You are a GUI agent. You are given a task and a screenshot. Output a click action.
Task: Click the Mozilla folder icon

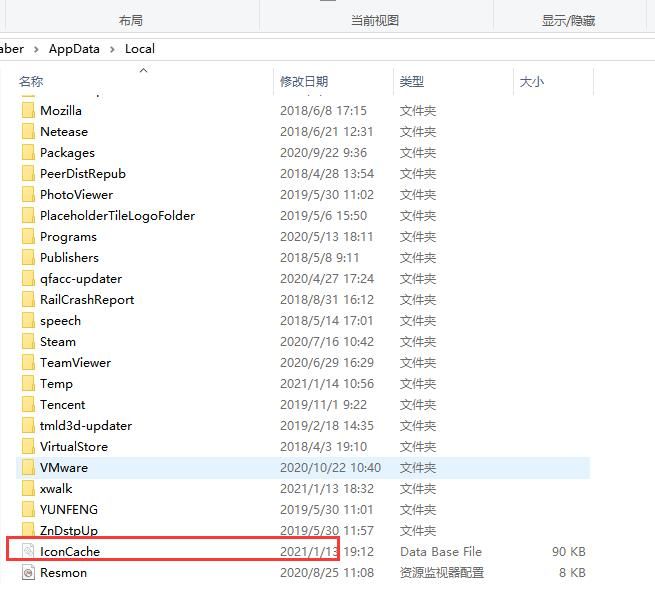point(28,111)
